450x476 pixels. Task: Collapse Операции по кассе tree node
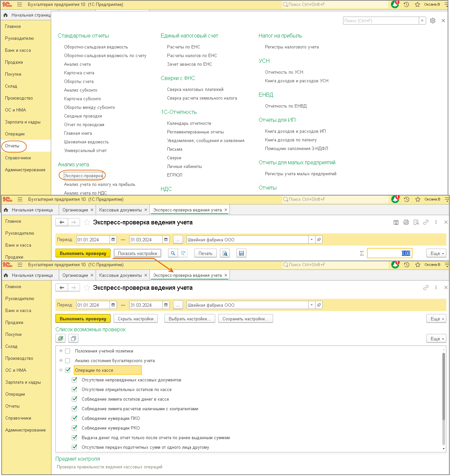click(x=61, y=370)
